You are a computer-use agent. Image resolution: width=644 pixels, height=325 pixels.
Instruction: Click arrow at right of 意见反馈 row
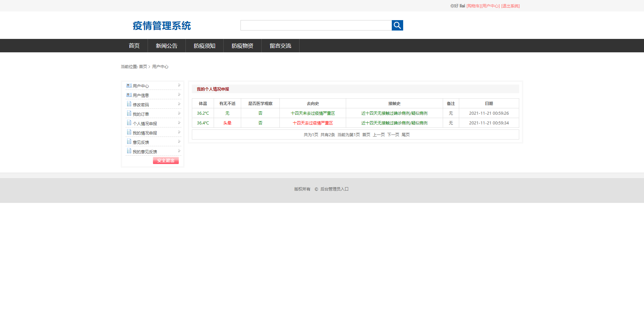[x=179, y=142]
